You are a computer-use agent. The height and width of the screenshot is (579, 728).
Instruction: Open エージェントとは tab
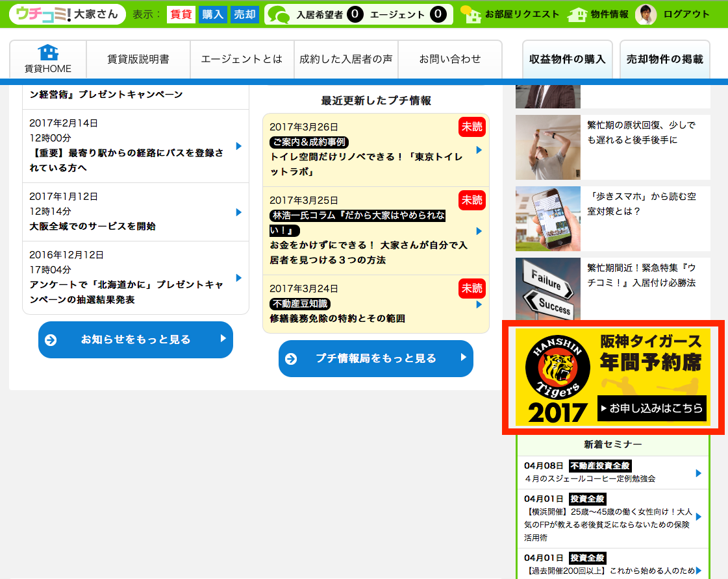(242, 59)
